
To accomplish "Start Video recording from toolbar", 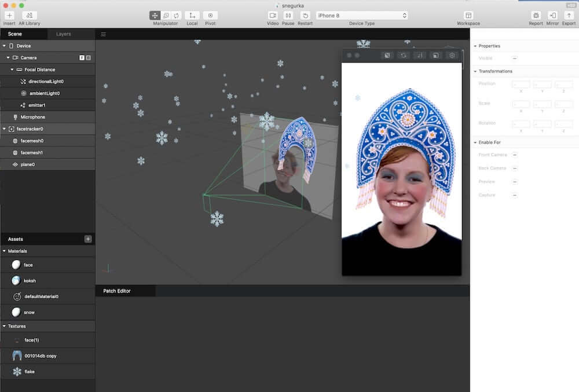I will click(x=273, y=16).
